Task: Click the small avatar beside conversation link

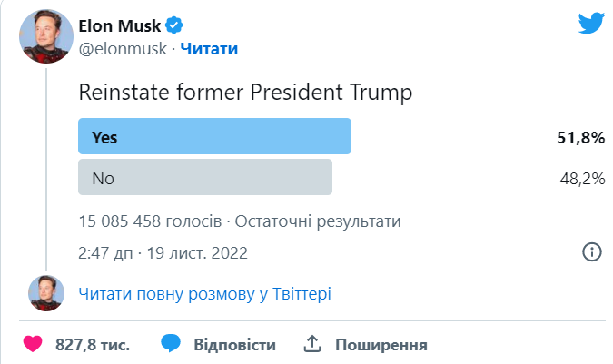Action: 44,292
